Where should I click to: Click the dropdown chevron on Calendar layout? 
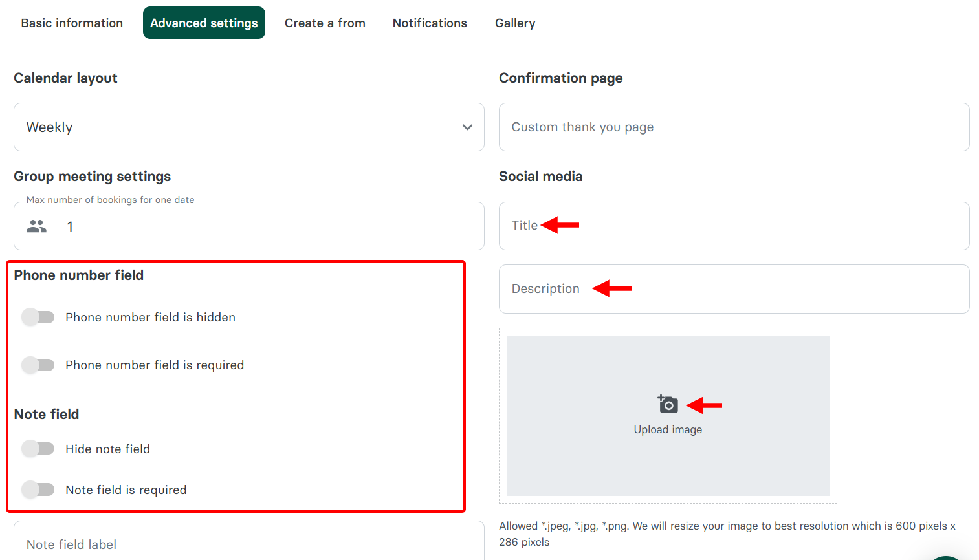pos(467,127)
